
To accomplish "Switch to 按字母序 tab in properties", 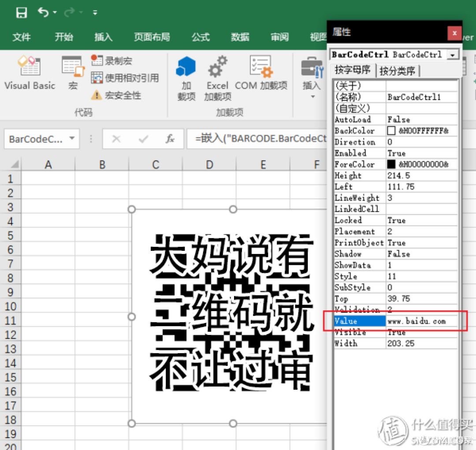I will 353,70.
